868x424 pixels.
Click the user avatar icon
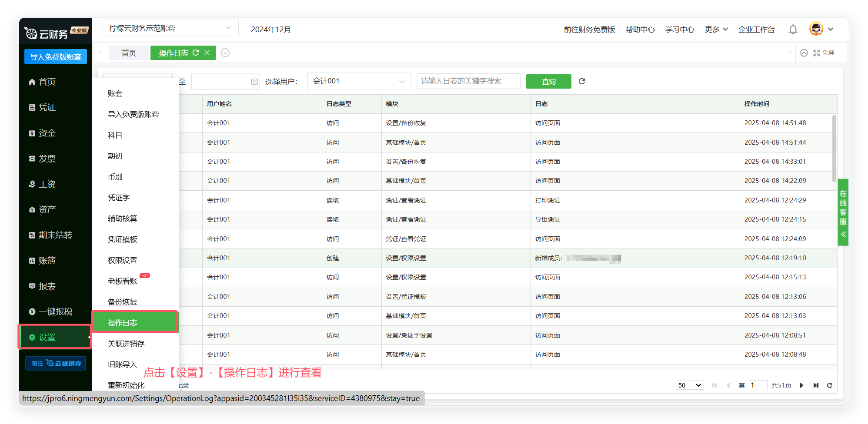[x=816, y=29]
